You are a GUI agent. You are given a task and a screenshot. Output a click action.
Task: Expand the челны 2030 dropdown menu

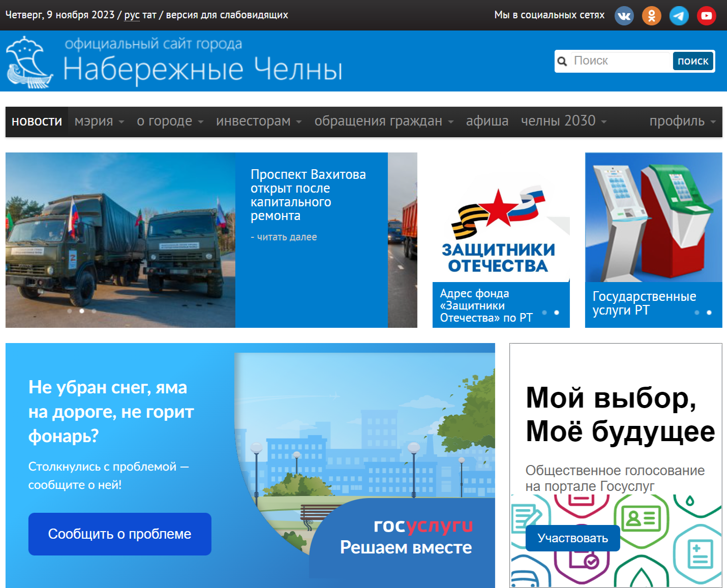point(564,121)
